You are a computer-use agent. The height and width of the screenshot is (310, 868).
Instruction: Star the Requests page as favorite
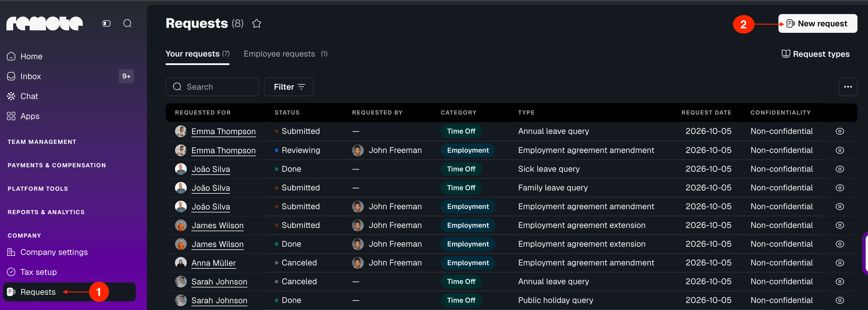(256, 23)
